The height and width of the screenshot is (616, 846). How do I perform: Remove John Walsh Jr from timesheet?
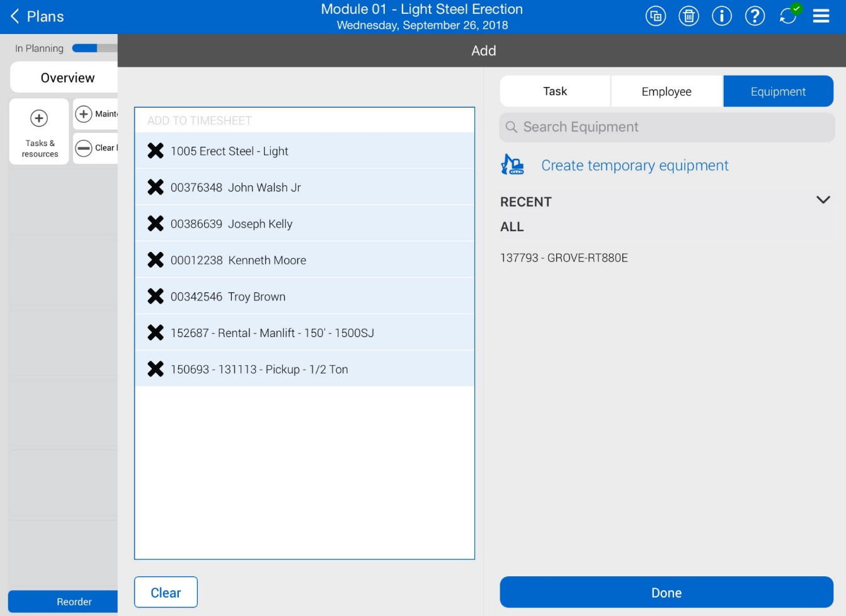pyautogui.click(x=156, y=187)
